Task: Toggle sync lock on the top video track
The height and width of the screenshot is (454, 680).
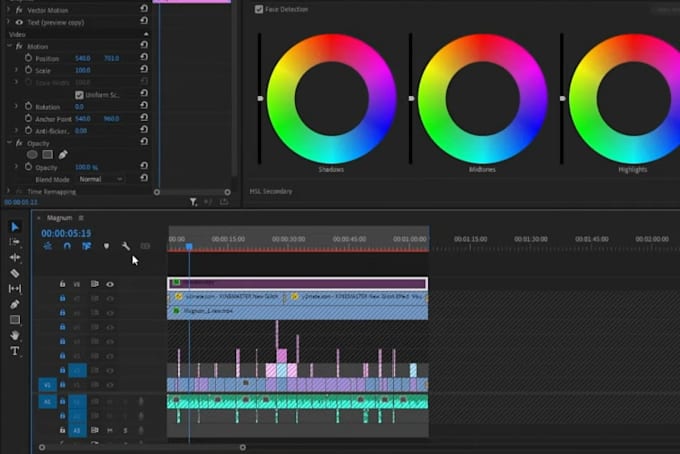Action: coord(95,284)
